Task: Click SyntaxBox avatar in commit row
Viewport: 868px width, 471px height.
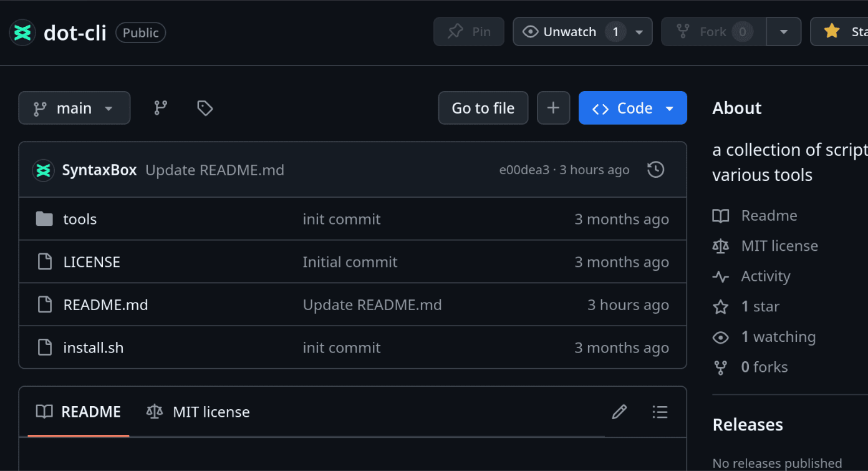Action: click(x=43, y=170)
